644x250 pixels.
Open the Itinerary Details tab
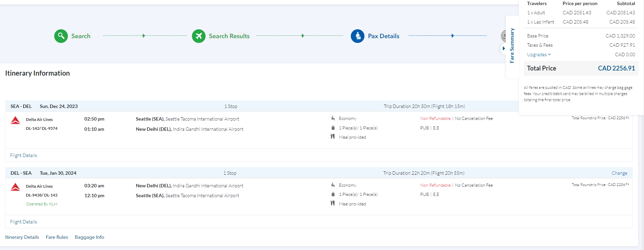22,237
